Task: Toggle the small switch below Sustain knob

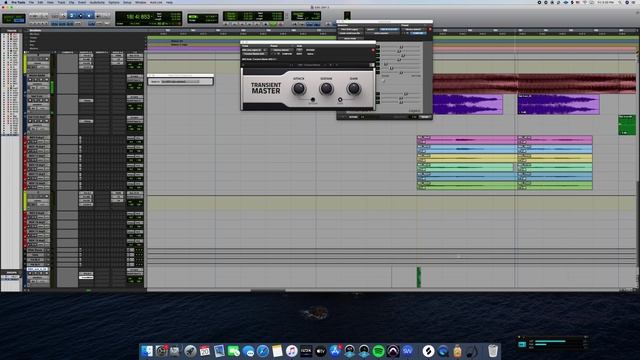Action: (x=313, y=100)
